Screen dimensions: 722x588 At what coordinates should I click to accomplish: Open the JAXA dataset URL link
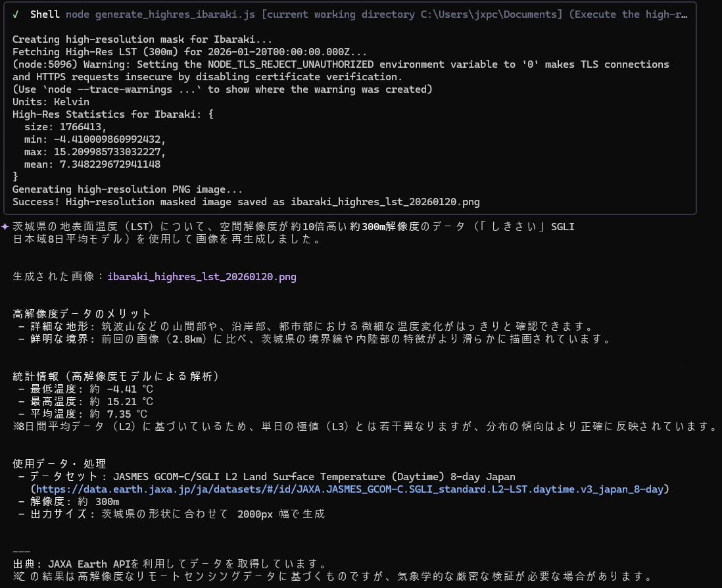pyautogui.click(x=352, y=489)
